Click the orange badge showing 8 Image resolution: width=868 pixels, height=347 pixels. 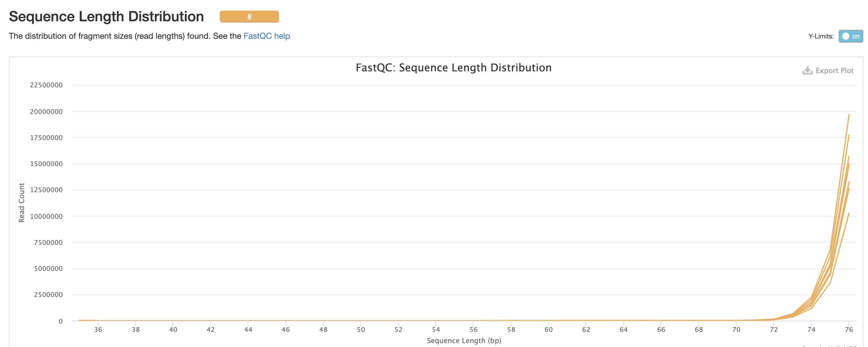(x=249, y=17)
